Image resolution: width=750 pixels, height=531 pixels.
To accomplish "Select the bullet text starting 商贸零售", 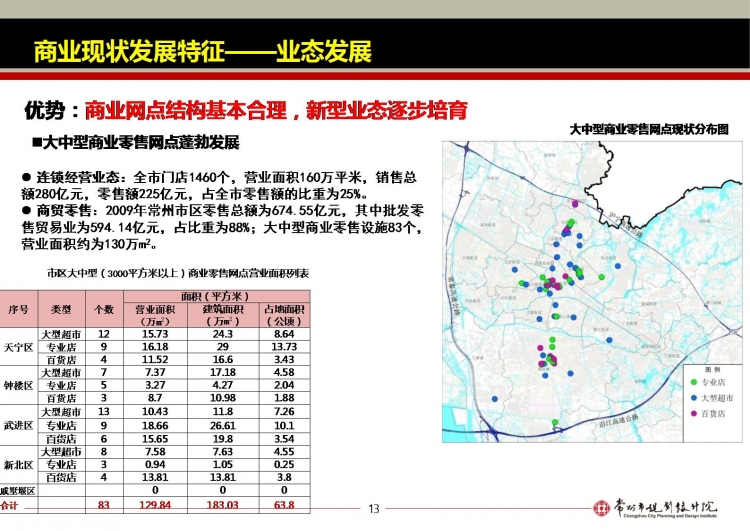I will tap(222, 227).
